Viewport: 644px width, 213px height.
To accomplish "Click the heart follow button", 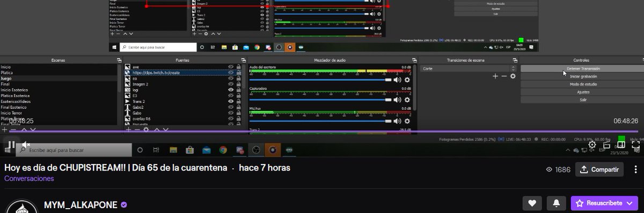I will click(x=532, y=203).
